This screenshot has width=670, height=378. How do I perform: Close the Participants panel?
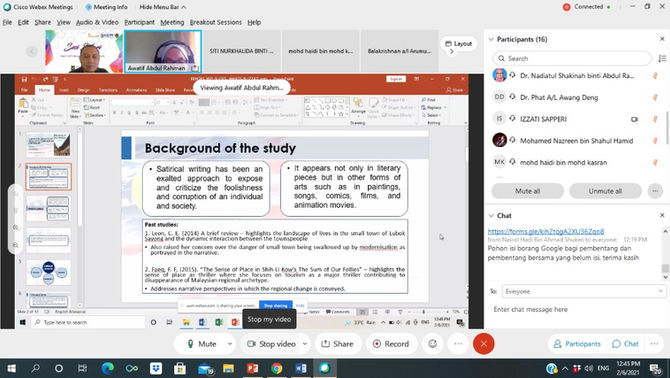click(x=662, y=39)
